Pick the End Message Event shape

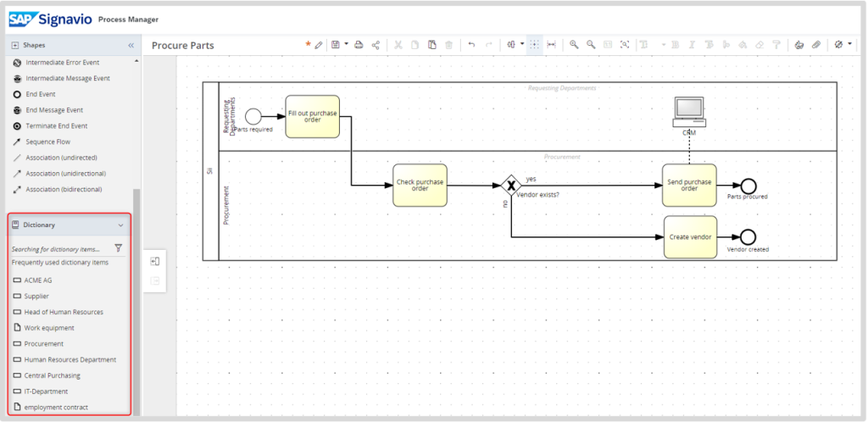click(x=47, y=110)
